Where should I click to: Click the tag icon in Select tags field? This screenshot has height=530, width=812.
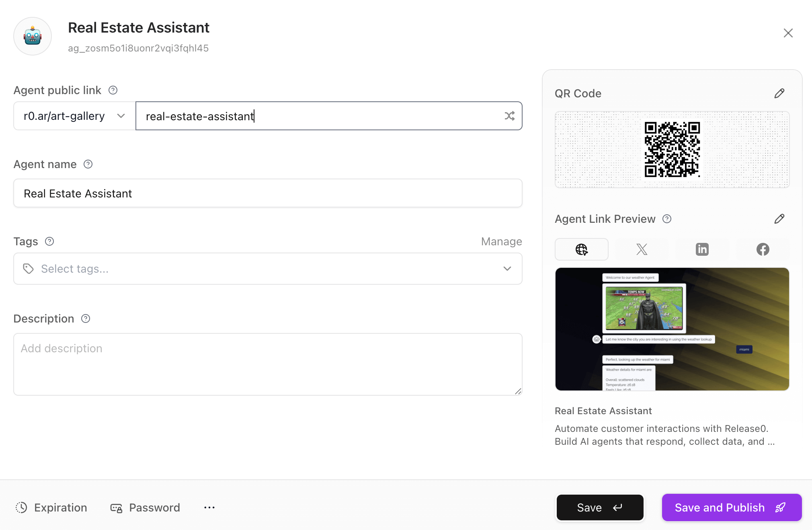[x=28, y=269]
